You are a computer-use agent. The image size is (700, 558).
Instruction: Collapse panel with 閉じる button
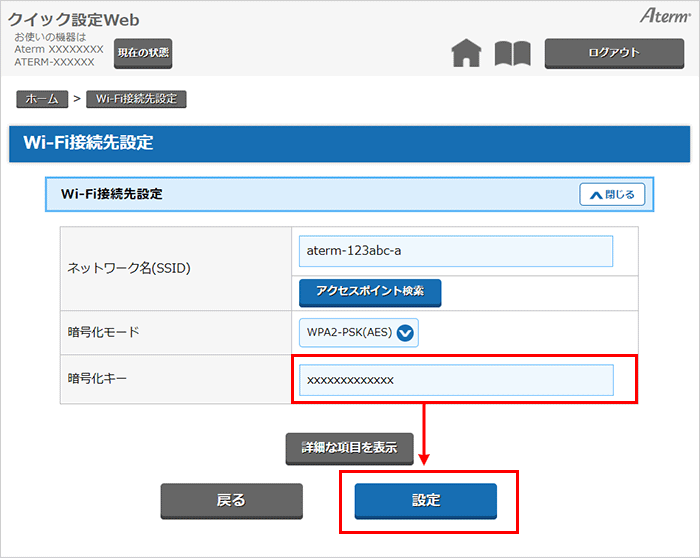[x=612, y=195]
